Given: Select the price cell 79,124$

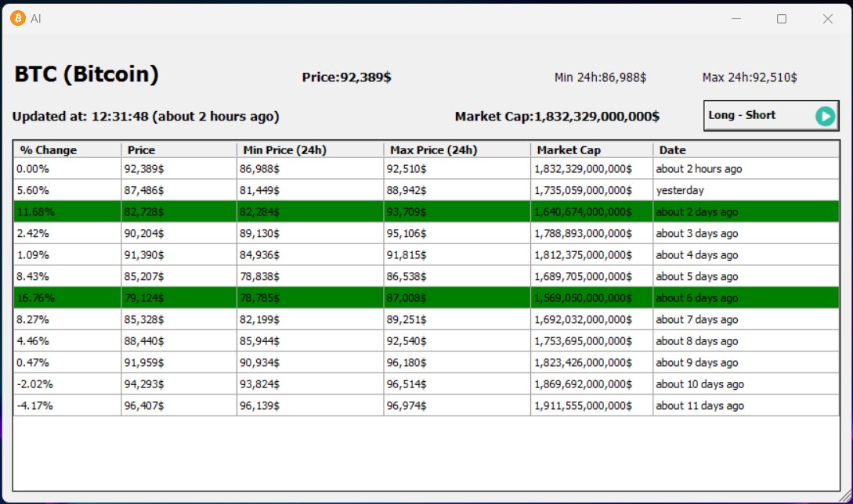Looking at the screenshot, I should tap(179, 298).
